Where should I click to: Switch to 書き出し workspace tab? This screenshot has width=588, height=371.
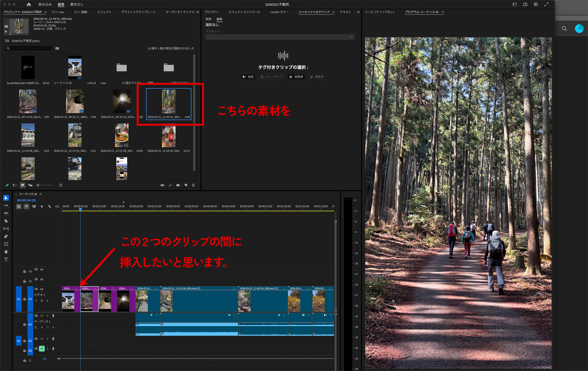(77, 4)
